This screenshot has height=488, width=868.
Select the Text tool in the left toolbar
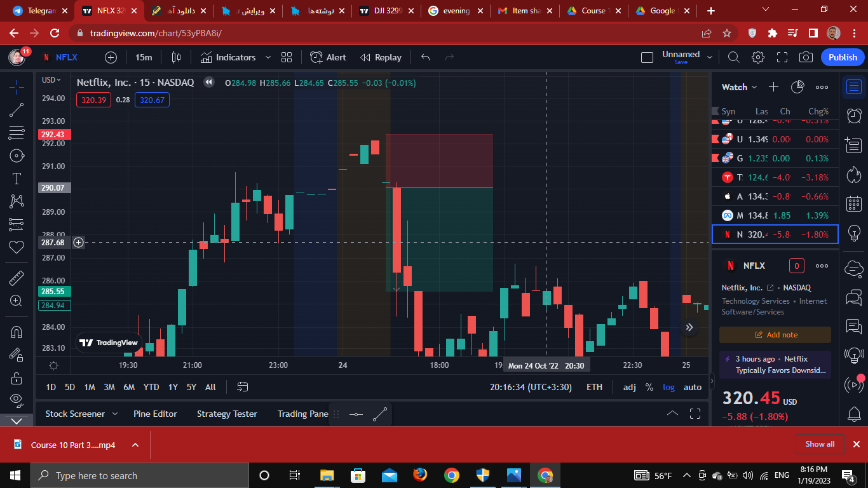17,179
